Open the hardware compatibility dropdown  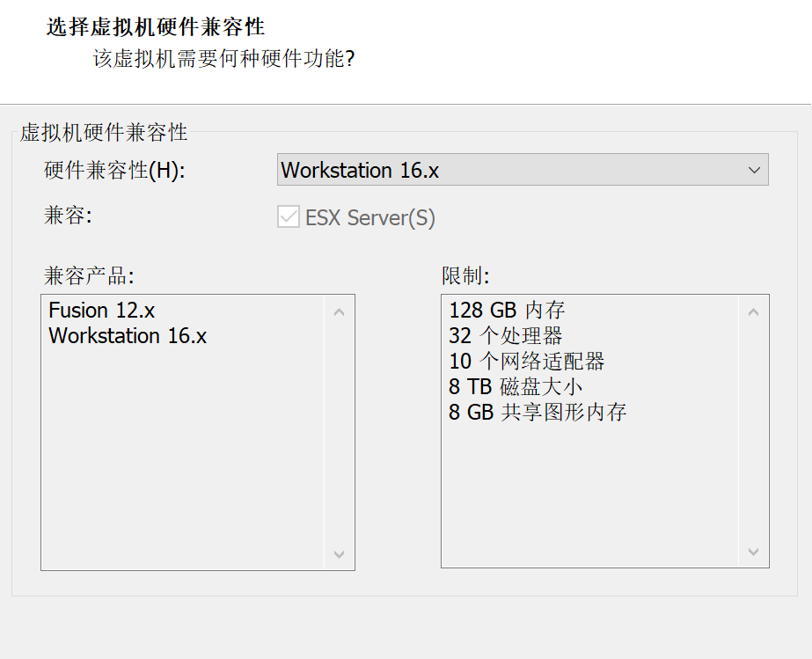[x=523, y=170]
